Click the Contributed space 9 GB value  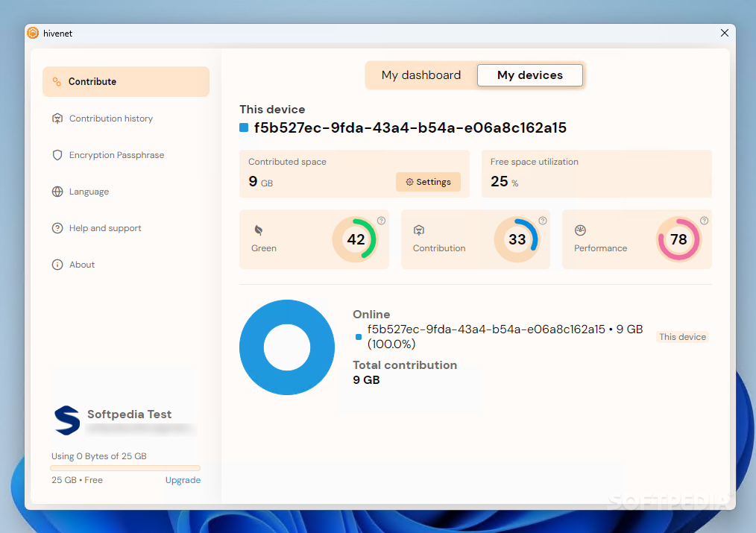[261, 182]
